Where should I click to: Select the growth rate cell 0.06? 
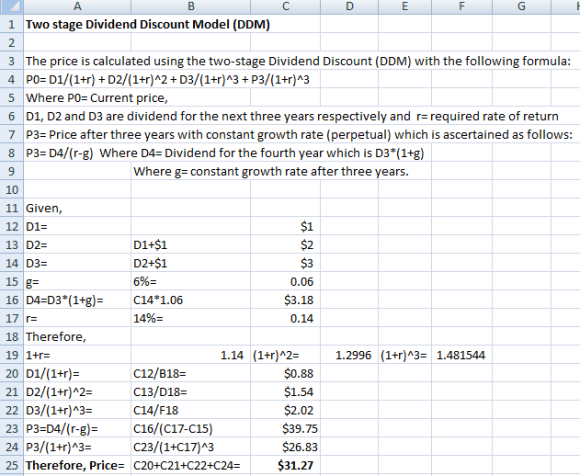(285, 281)
